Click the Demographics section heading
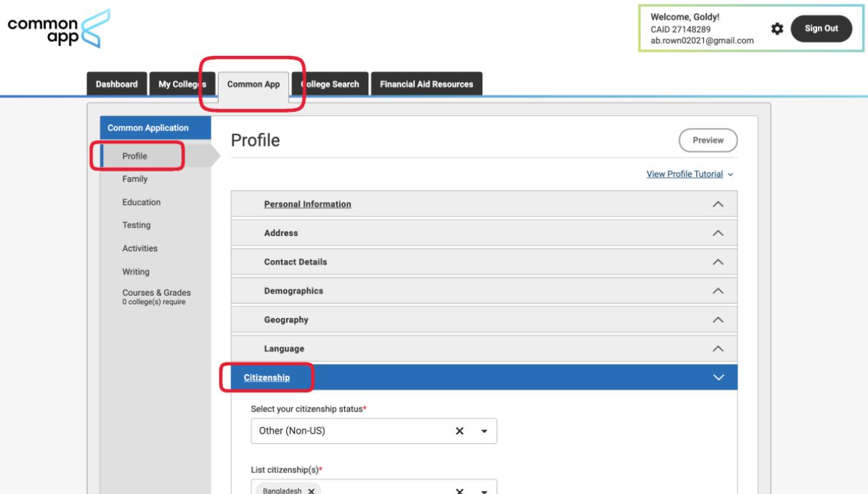 pyautogui.click(x=293, y=291)
